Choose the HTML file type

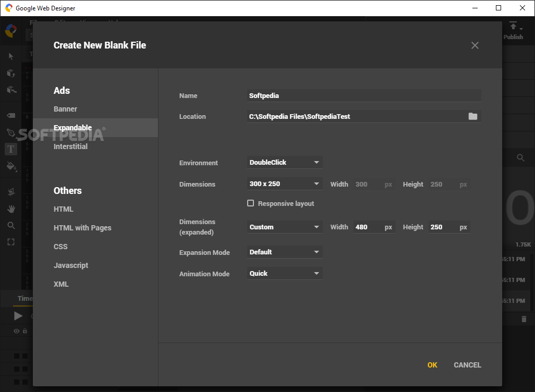pos(64,209)
